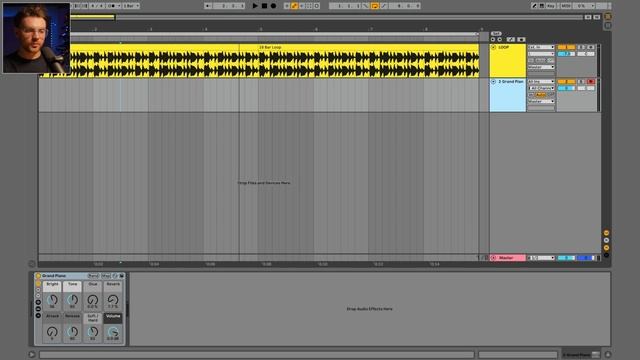The width and height of the screenshot is (640, 360).
Task: Click the Reverb macro knob
Action: [113, 300]
